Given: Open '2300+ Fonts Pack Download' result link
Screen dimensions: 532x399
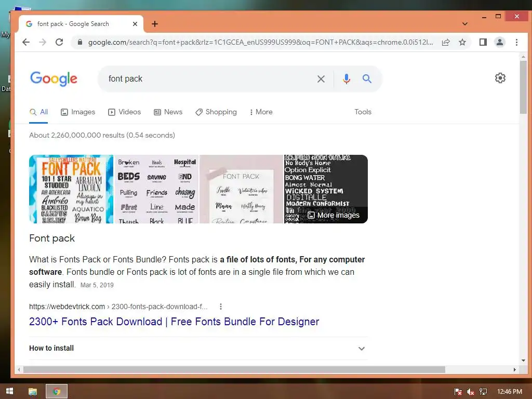Looking at the screenshot, I should click(174, 322).
